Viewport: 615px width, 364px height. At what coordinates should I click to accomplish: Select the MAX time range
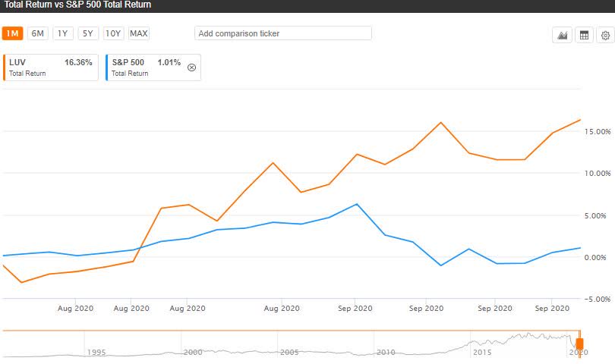pos(139,33)
